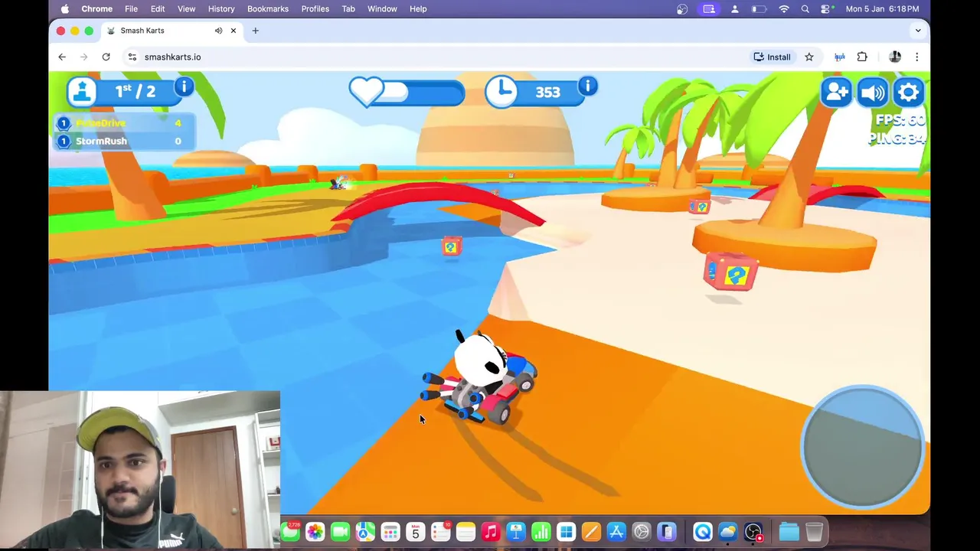Open Maps from the Dock

tap(365, 532)
